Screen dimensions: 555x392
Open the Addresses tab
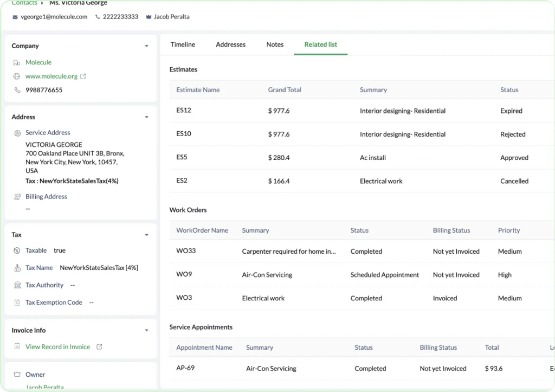(230, 44)
